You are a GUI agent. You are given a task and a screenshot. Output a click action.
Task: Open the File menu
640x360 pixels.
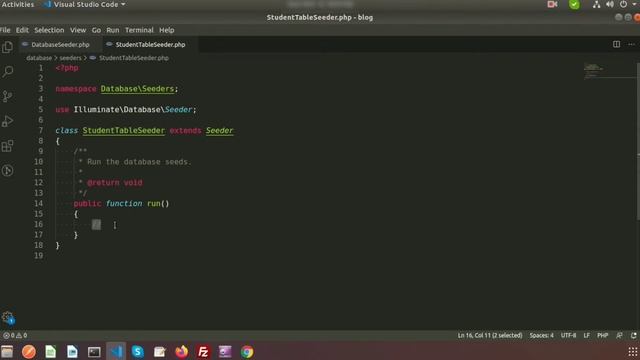pos(5,30)
